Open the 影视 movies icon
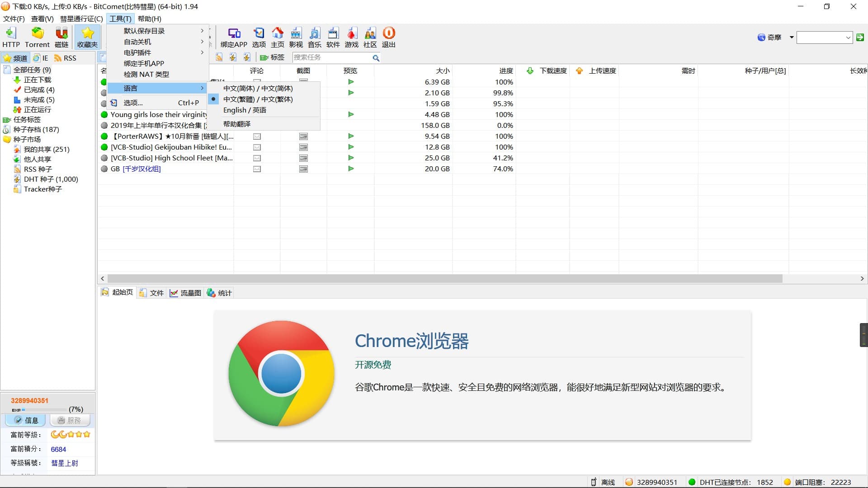Screen dimensions: 868x488 (x=296, y=37)
